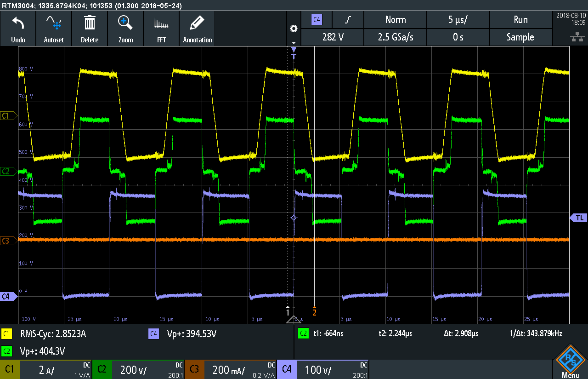
Task: Click the C4 DC 200:1 probe info
Action: tap(359, 369)
